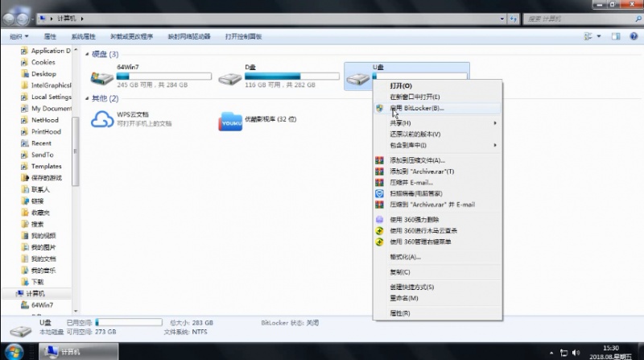644x360 pixels.
Task: Click 映射网络驱动器 on the toolbar
Action: 189,36
